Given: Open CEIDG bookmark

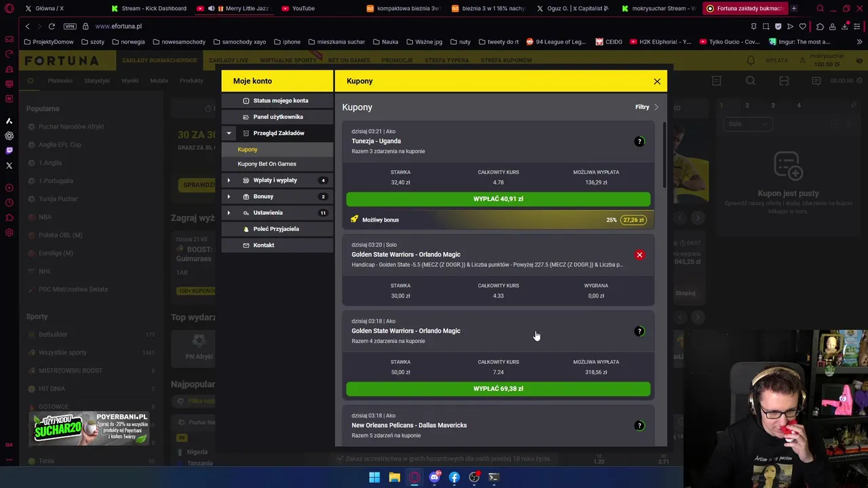Looking at the screenshot, I should [x=609, y=41].
